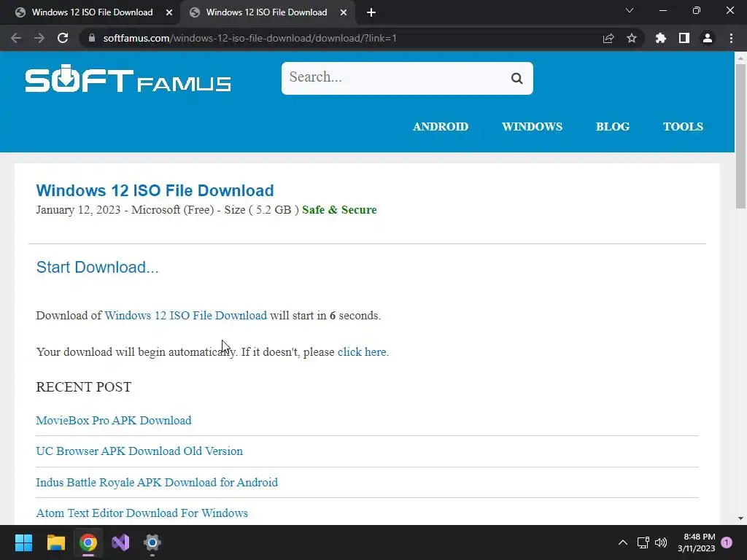Click the browser forward arrow
The height and width of the screenshot is (560, 747).
click(39, 38)
